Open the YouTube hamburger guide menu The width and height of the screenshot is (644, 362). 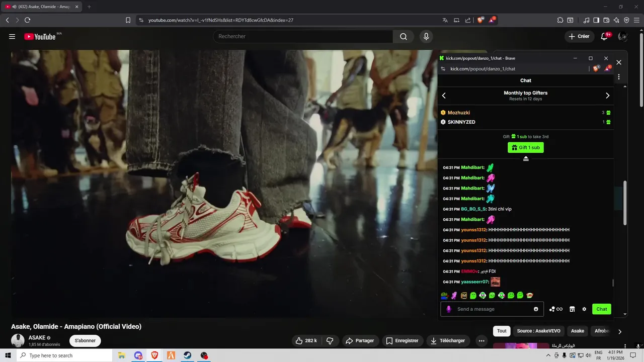(x=12, y=36)
